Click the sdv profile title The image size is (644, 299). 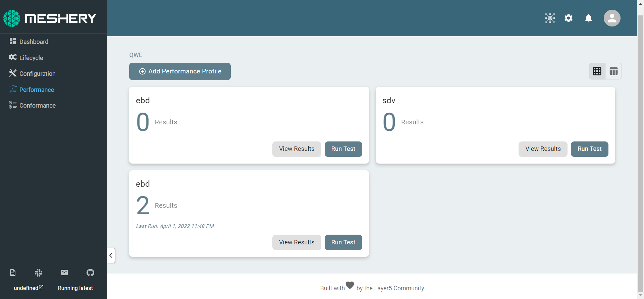tap(389, 101)
